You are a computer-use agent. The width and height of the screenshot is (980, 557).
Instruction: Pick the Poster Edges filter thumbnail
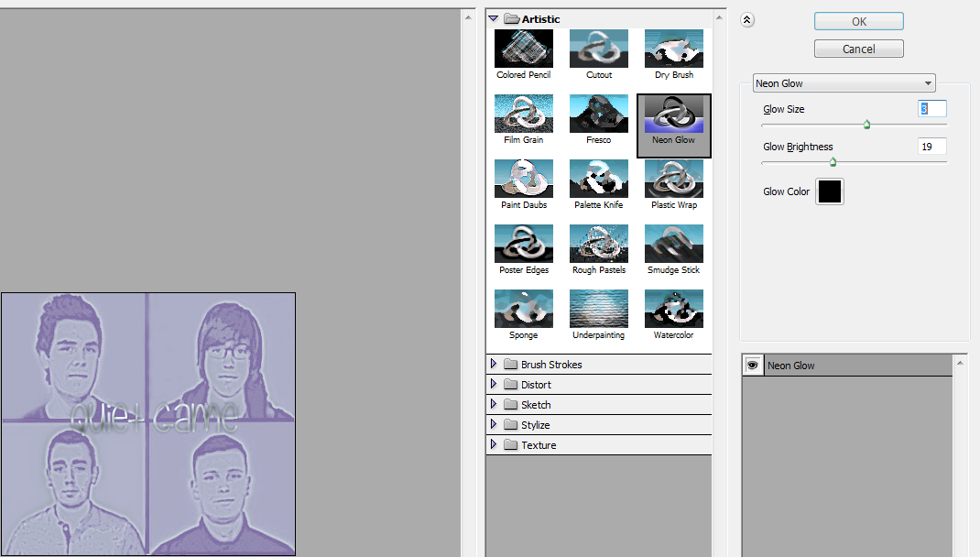click(x=524, y=244)
